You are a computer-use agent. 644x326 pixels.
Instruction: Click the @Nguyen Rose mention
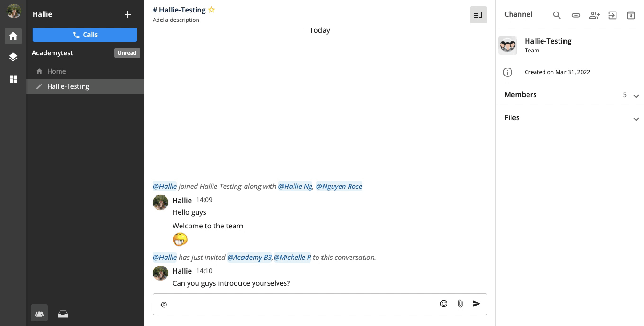[x=339, y=186]
